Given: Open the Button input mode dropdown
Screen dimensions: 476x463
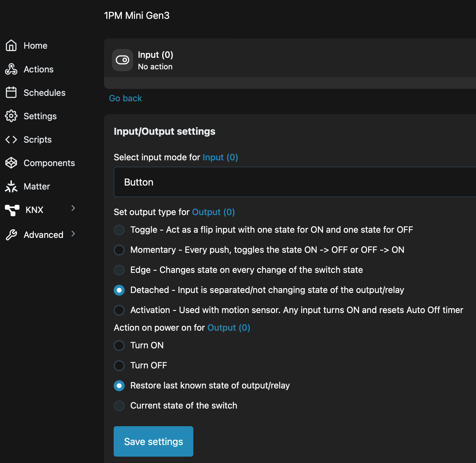Looking at the screenshot, I should click(x=294, y=182).
